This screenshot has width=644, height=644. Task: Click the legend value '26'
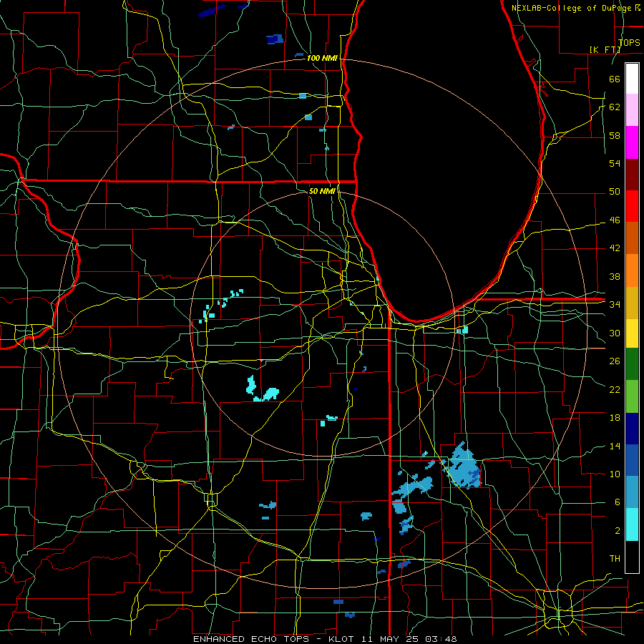coord(615,361)
